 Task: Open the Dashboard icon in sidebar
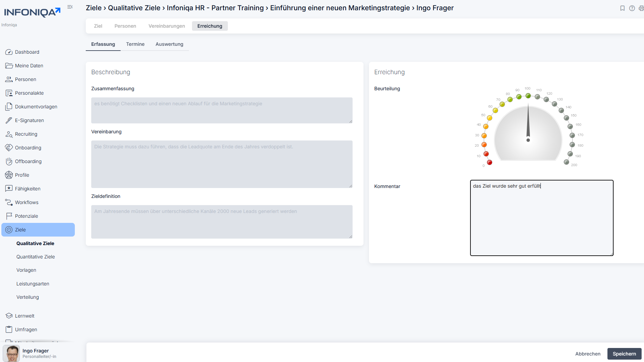coord(9,52)
